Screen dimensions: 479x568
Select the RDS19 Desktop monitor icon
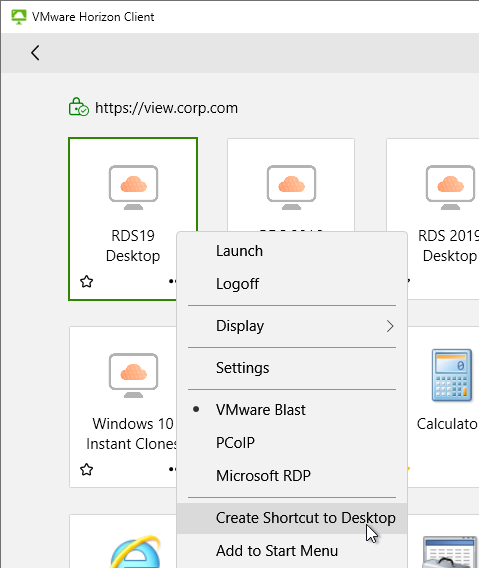tap(133, 187)
